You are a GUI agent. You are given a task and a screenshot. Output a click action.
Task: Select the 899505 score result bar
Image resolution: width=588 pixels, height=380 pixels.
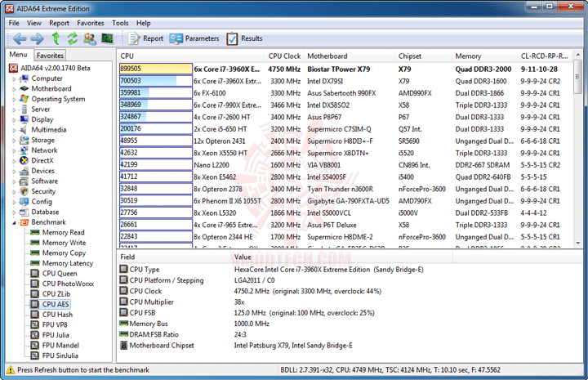pyautogui.click(x=156, y=69)
